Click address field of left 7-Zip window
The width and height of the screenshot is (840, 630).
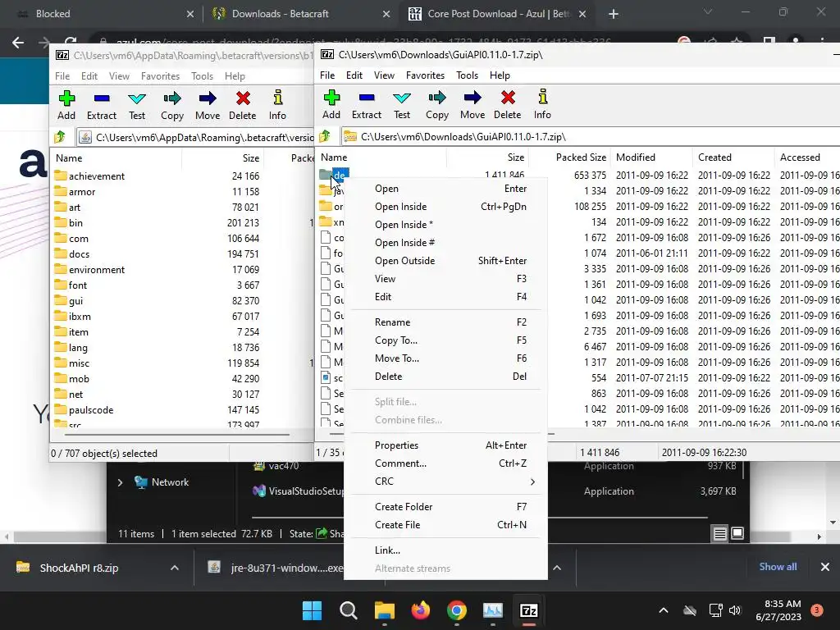pos(195,138)
